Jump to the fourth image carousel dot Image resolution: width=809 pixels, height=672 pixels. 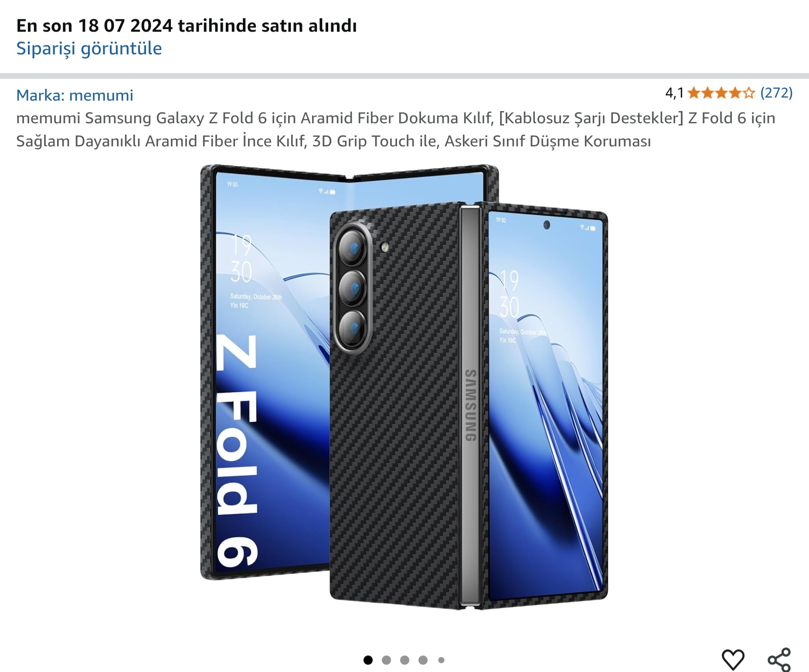tap(423, 660)
